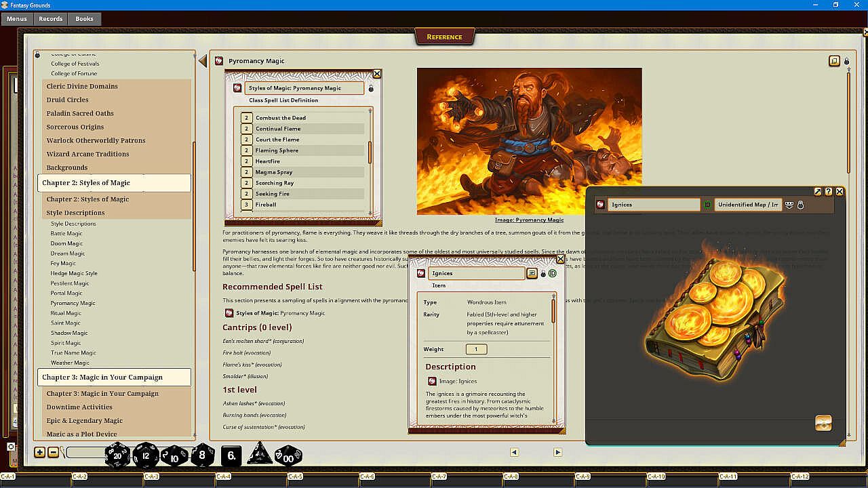Image resolution: width=868 pixels, height=488 pixels.
Task: Open the Records menu
Action: pos(51,19)
